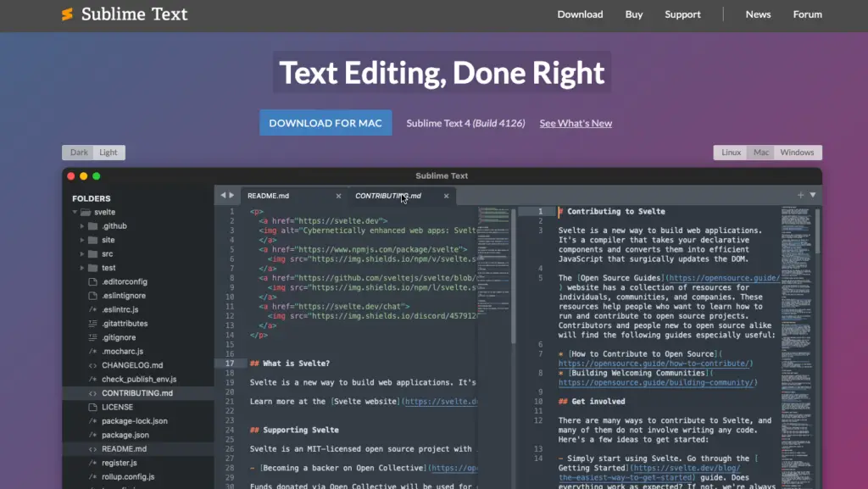868x489 pixels.
Task: Click the check_publish_env.js file icon
Action: 93,379
